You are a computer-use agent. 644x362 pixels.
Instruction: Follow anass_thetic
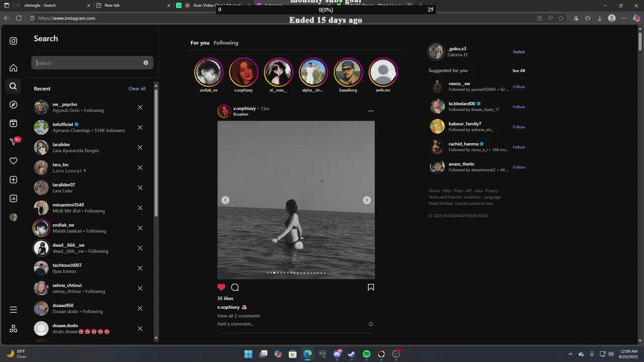click(x=519, y=167)
